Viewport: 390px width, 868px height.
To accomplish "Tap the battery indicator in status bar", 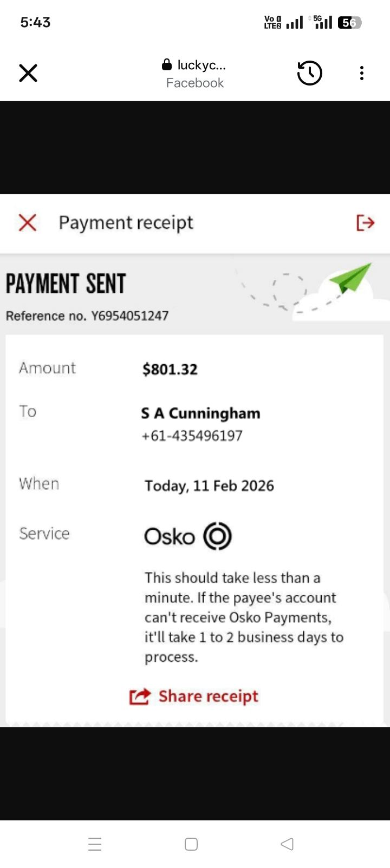I will point(349,23).
